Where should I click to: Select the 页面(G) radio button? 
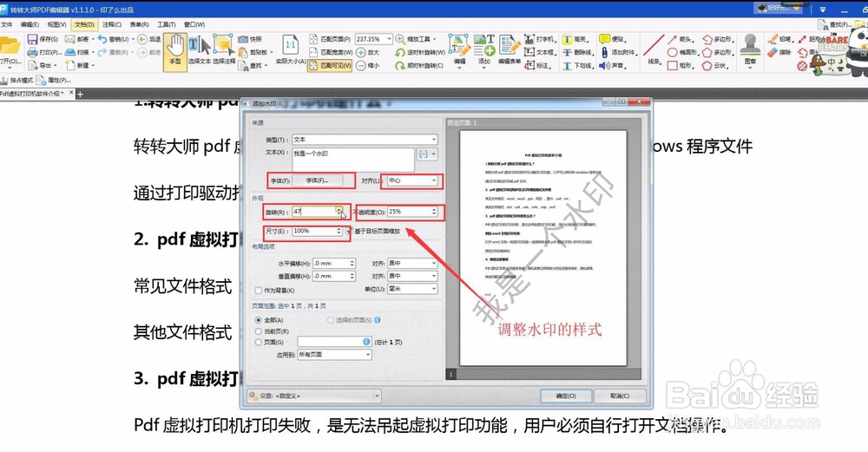pos(258,342)
